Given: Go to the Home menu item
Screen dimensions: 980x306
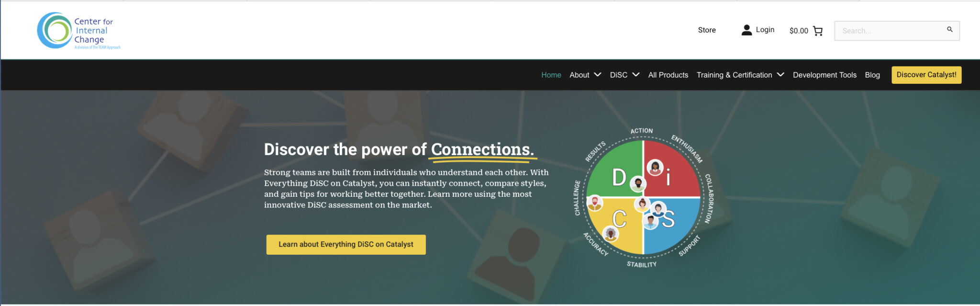Looking at the screenshot, I should point(551,75).
